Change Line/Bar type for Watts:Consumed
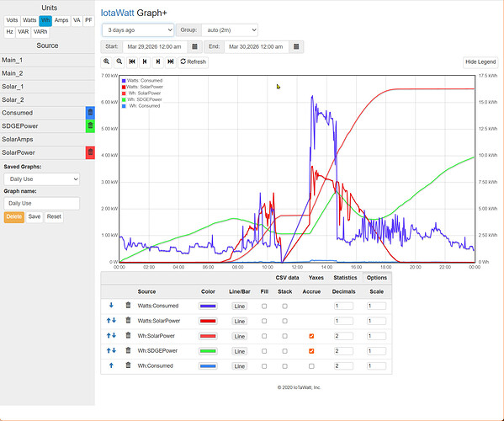Image resolution: width=504 pixels, height=421 pixels. 240,306
